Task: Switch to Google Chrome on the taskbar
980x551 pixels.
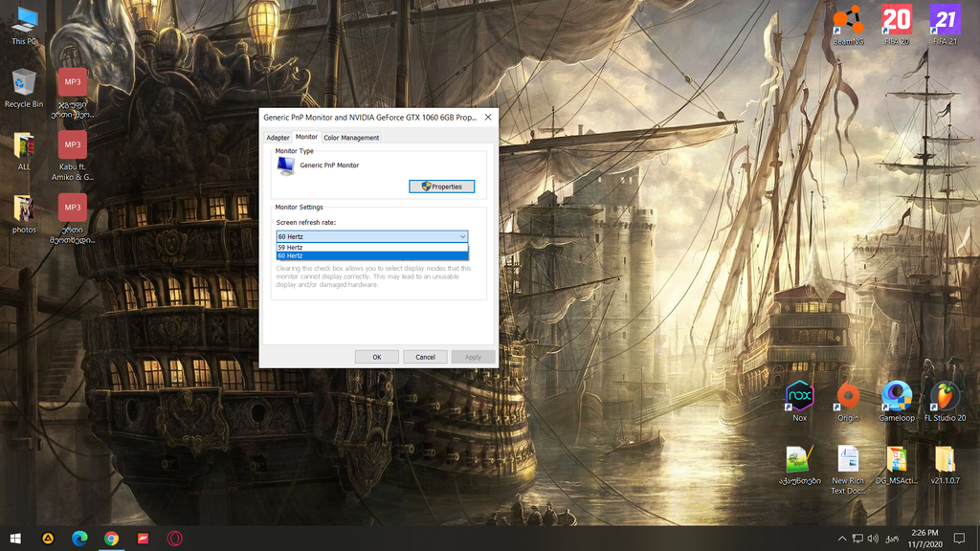Action: point(111,539)
